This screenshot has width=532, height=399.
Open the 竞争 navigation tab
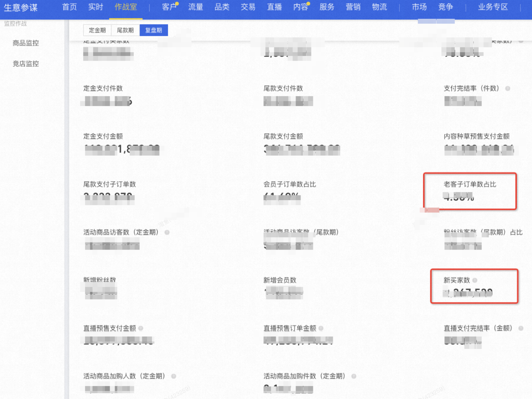(446, 7)
